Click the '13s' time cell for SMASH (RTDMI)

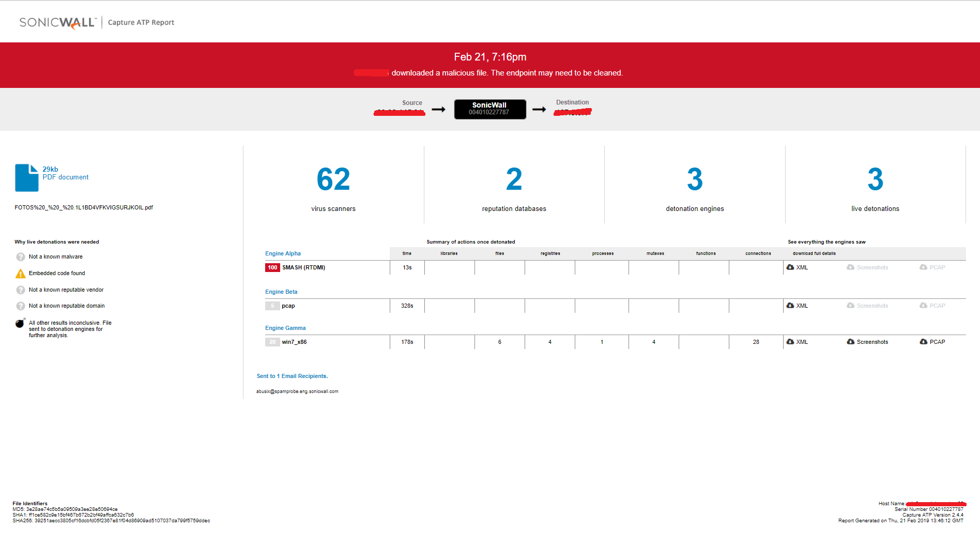tap(407, 267)
